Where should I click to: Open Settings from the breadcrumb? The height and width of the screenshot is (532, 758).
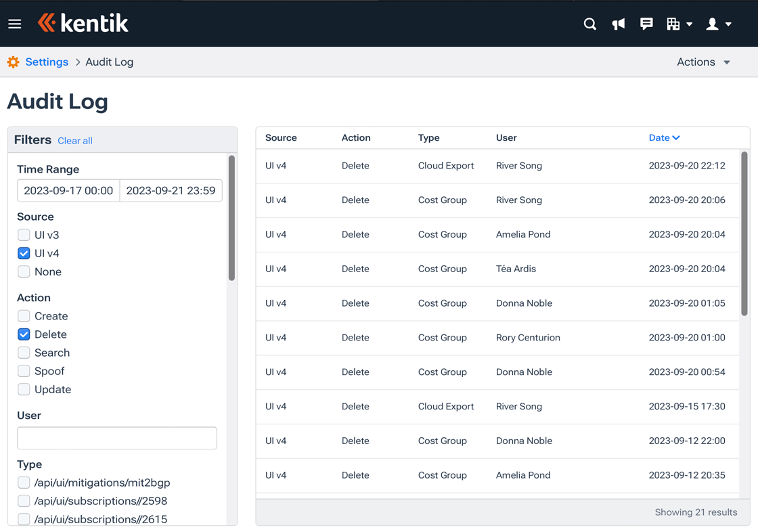pyautogui.click(x=47, y=62)
